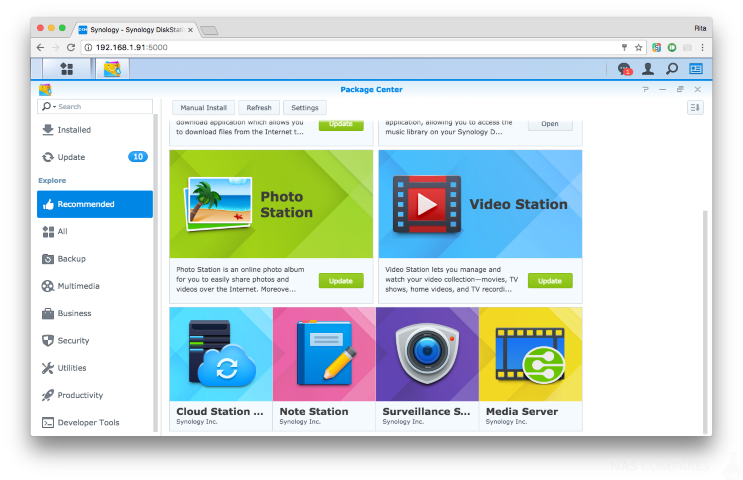
Task: Update the Video Station package
Action: click(x=550, y=281)
